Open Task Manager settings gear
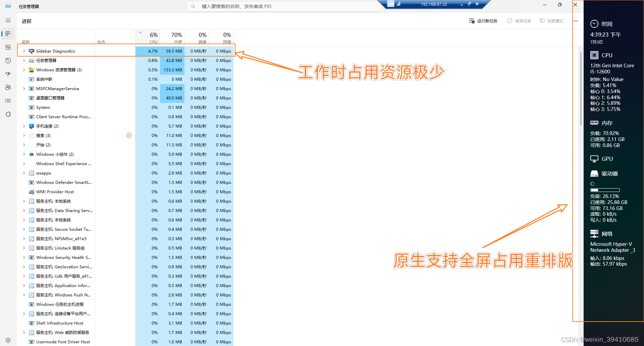The width and height of the screenshot is (644, 346). click(8, 340)
